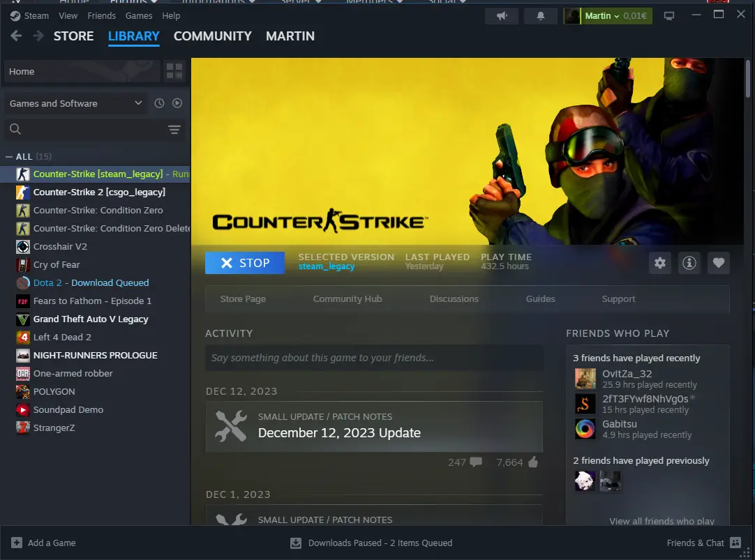Select NIGHT-RUNNERS PROLOGUE

tap(96, 356)
